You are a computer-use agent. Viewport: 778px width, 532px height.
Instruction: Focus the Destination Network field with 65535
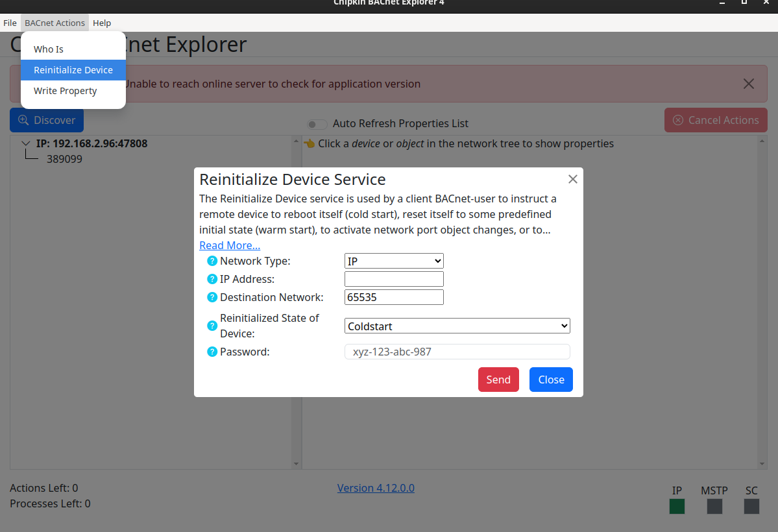394,297
